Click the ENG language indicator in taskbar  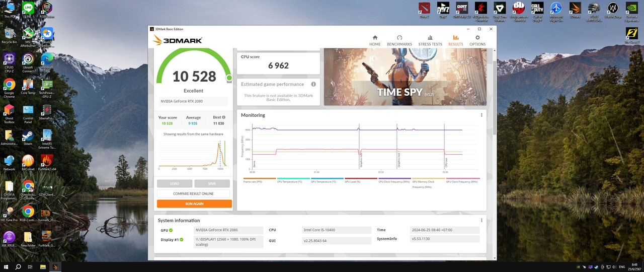621,266
